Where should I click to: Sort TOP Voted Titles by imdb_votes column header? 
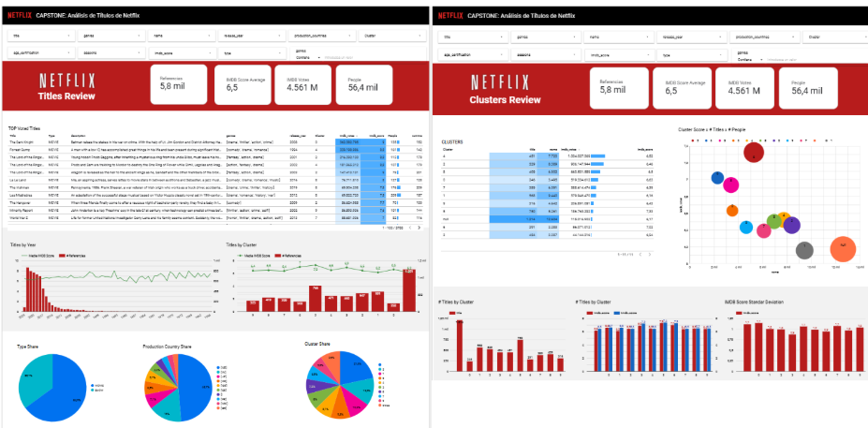(347, 135)
